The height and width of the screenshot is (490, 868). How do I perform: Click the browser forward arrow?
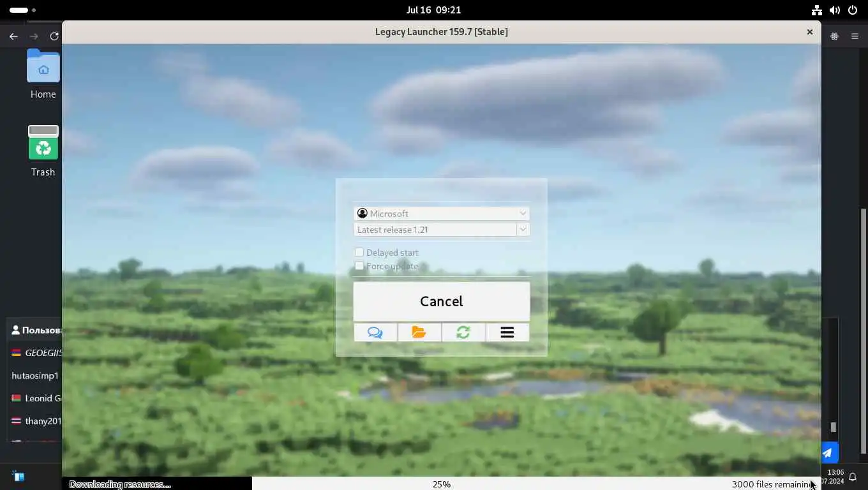click(x=34, y=36)
